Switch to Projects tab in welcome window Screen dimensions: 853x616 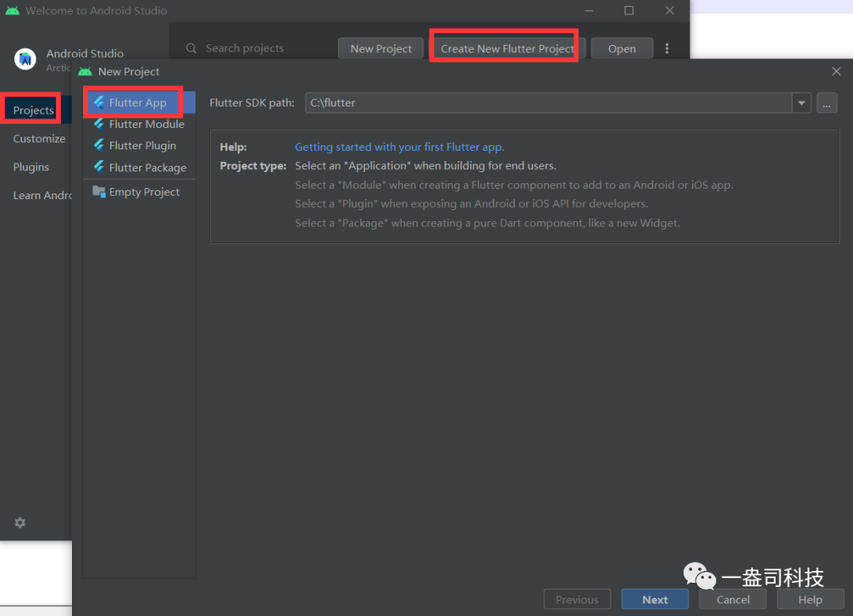tap(34, 110)
